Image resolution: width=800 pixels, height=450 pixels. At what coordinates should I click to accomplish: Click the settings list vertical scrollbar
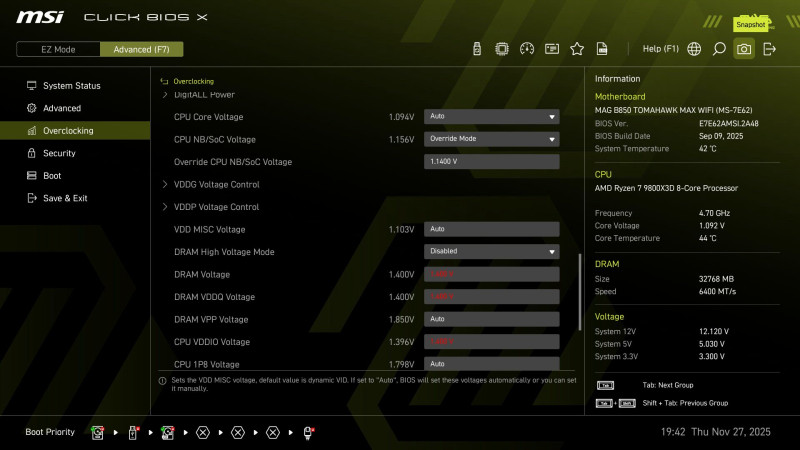(580, 292)
